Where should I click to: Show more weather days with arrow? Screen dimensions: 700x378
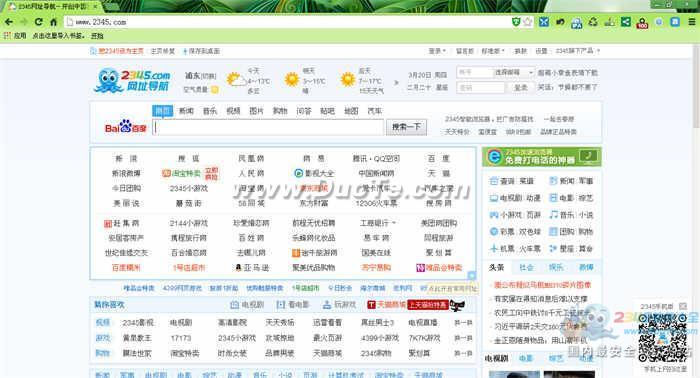[396, 82]
